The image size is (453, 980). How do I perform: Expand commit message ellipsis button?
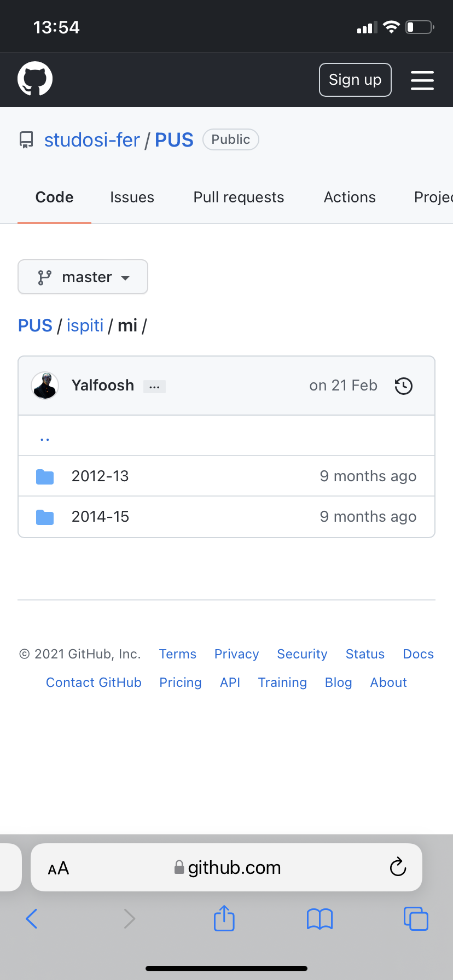(154, 387)
